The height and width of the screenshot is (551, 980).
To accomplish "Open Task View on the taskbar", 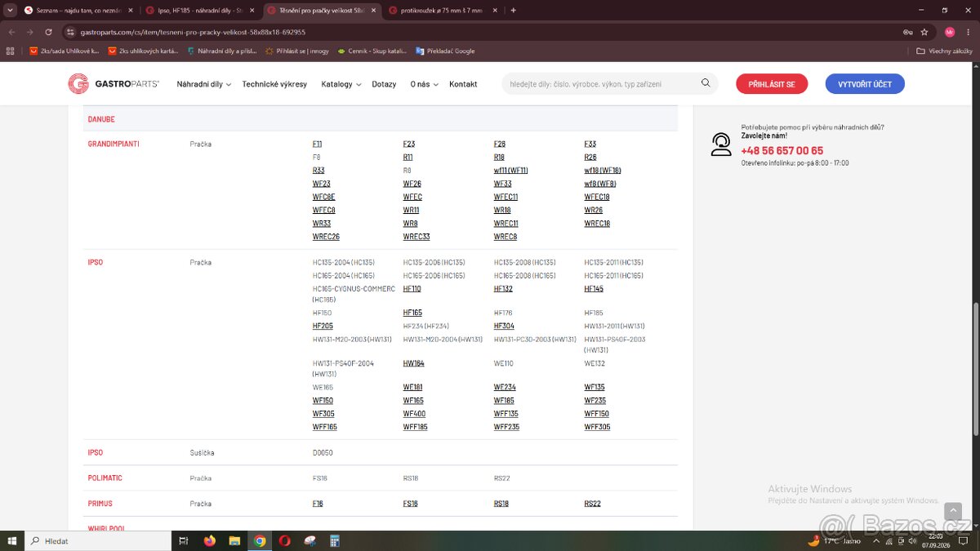I will (184, 540).
